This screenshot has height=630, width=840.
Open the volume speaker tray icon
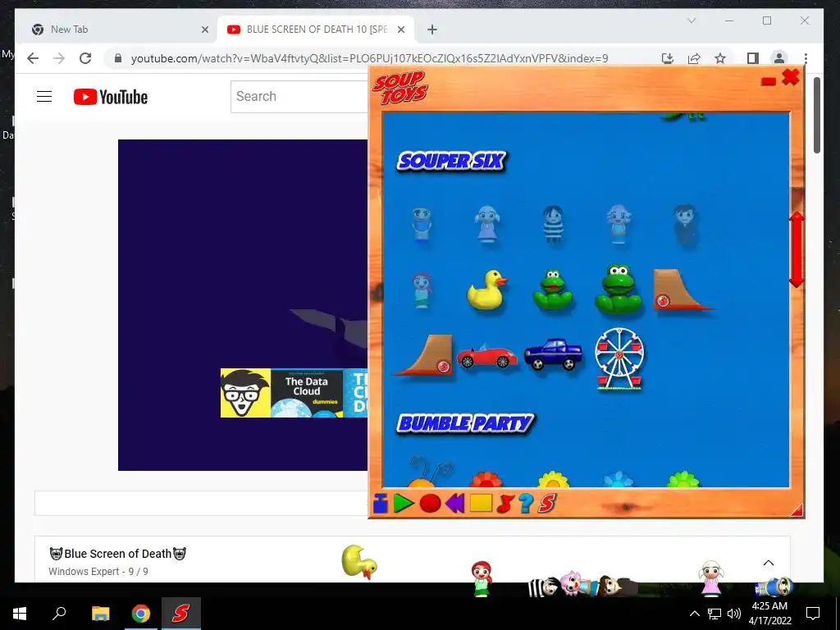tap(734, 614)
